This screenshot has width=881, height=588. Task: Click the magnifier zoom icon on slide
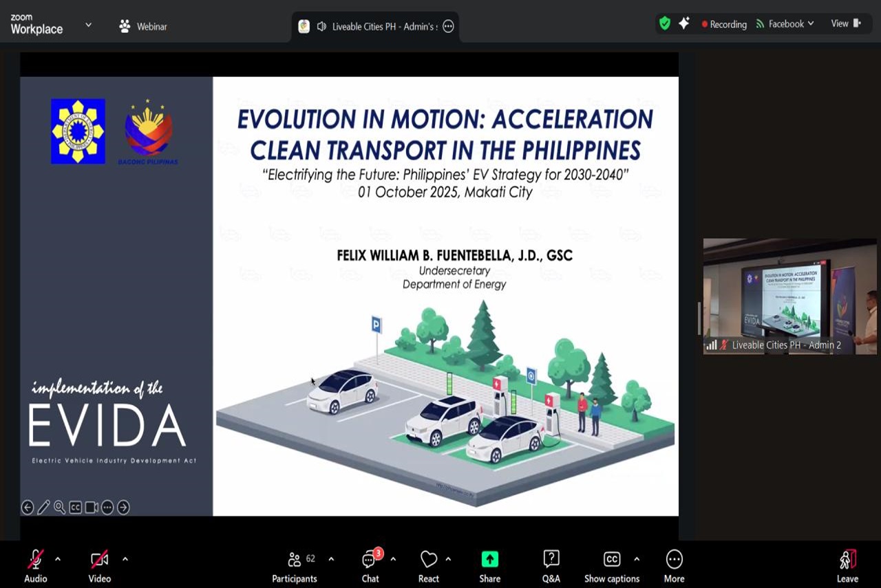[59, 508]
